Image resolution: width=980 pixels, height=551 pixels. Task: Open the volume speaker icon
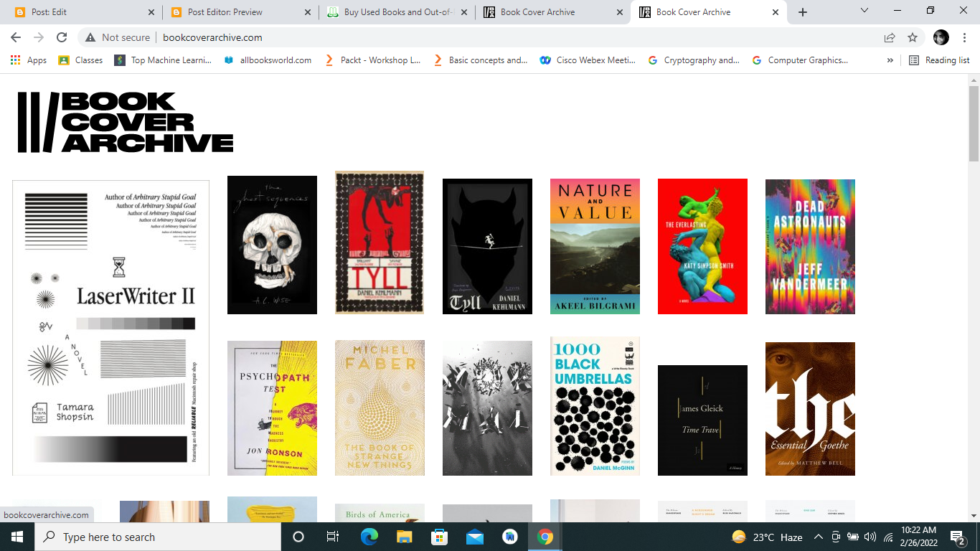(x=870, y=537)
